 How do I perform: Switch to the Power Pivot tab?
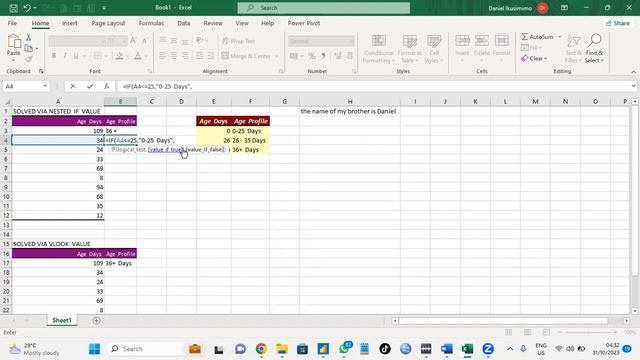click(304, 23)
